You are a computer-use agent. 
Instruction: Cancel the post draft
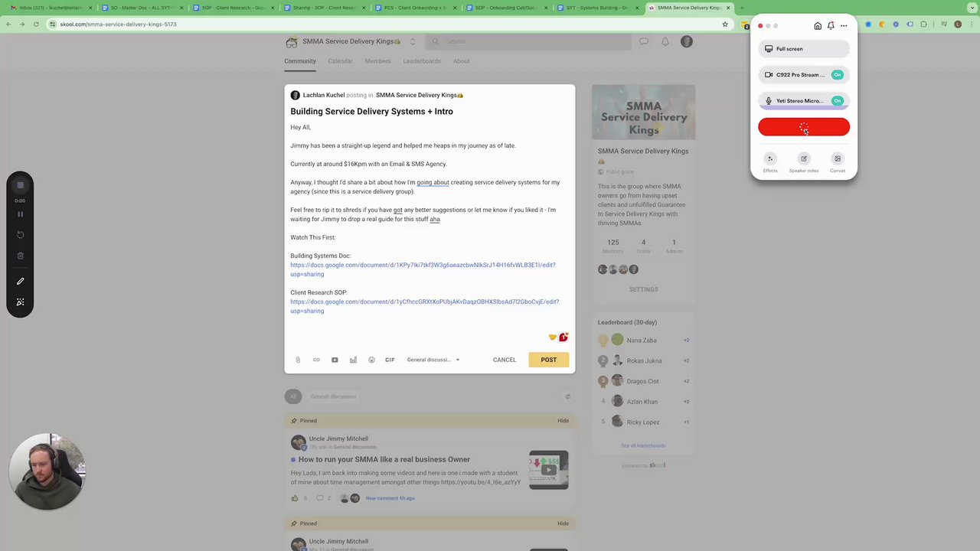(x=505, y=360)
